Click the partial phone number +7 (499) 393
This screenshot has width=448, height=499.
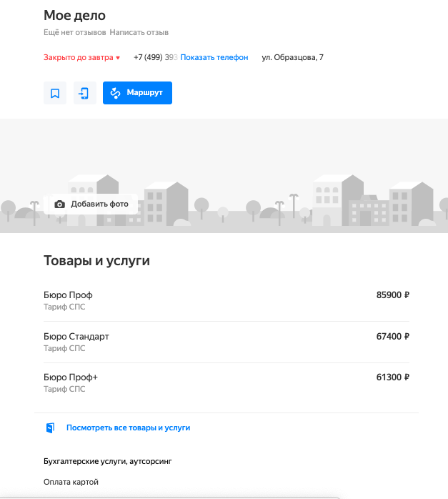156,58
